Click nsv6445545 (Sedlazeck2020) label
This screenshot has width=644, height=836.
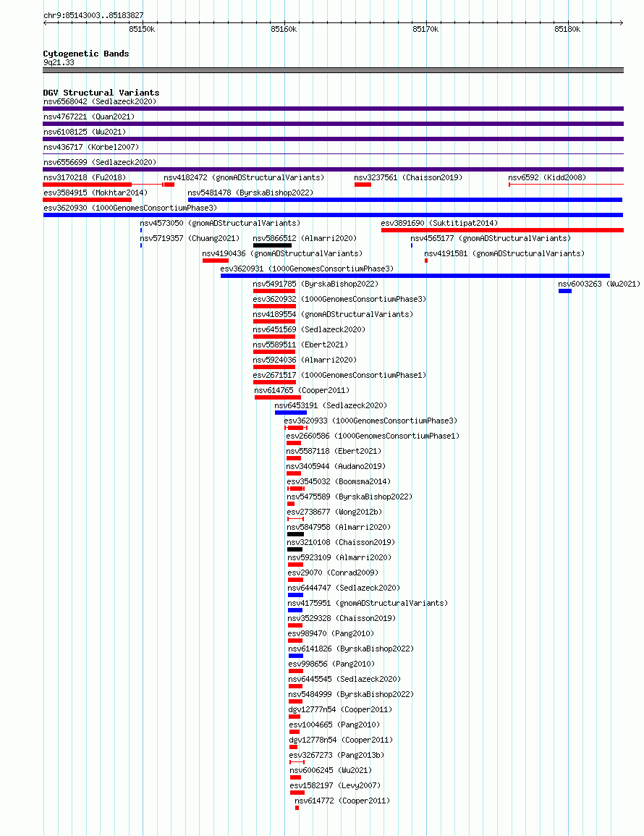click(344, 679)
